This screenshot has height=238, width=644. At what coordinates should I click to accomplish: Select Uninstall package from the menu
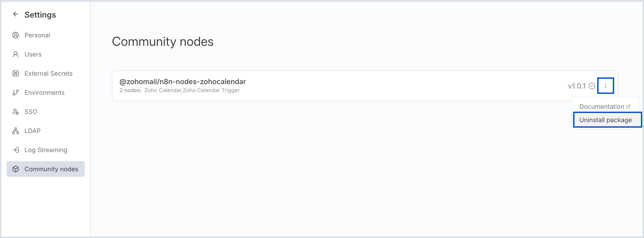click(605, 120)
